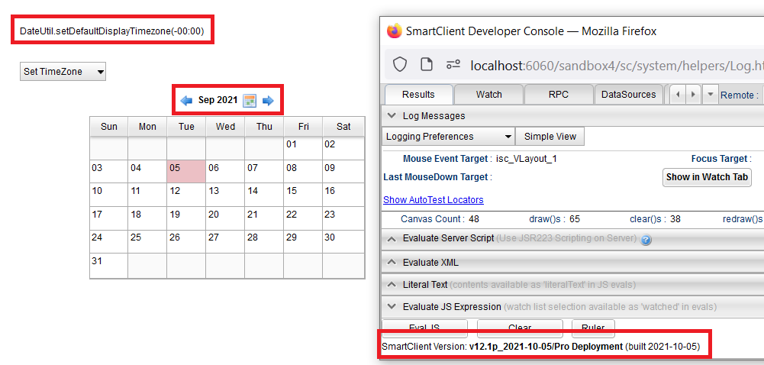Open the site permissions icon

(453, 64)
